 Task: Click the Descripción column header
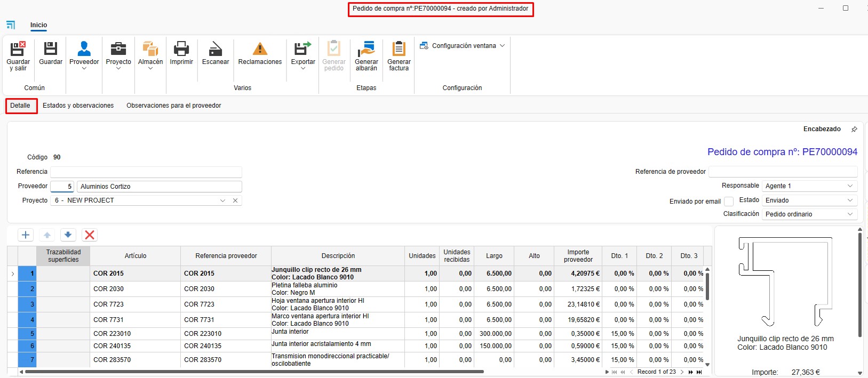click(338, 256)
